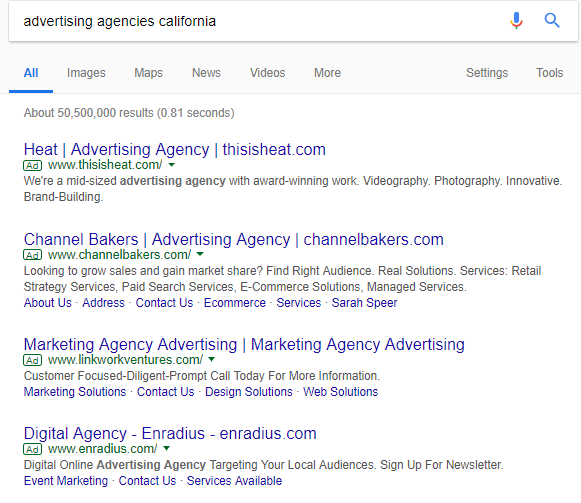Open the Web Solutions sitelink
The image size is (581, 503).
[x=341, y=392]
